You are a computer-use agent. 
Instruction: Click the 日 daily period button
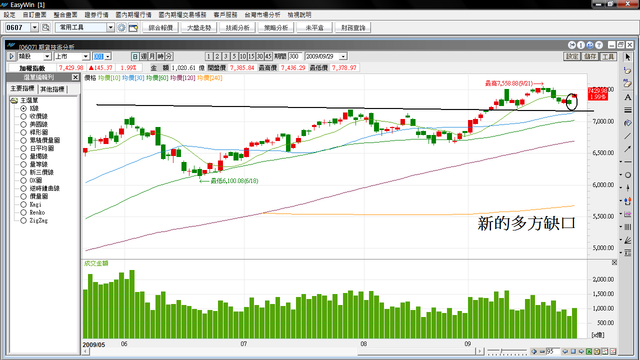click(x=135, y=56)
